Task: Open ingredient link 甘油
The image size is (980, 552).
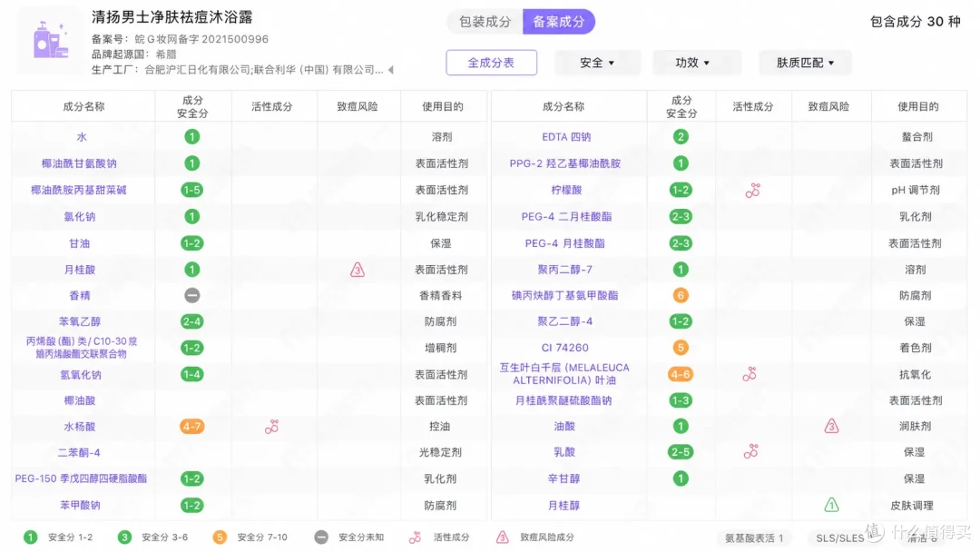Action: pyautogui.click(x=79, y=243)
